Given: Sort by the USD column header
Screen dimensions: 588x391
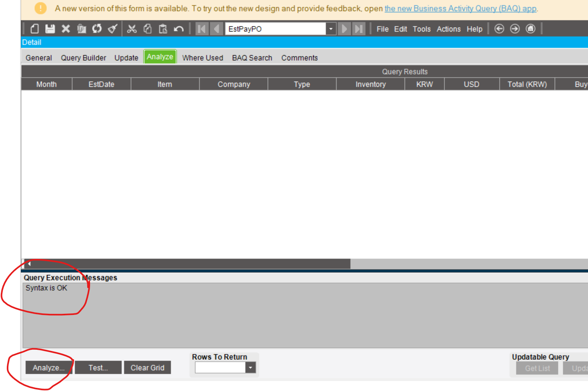Looking at the screenshot, I should pos(472,84).
